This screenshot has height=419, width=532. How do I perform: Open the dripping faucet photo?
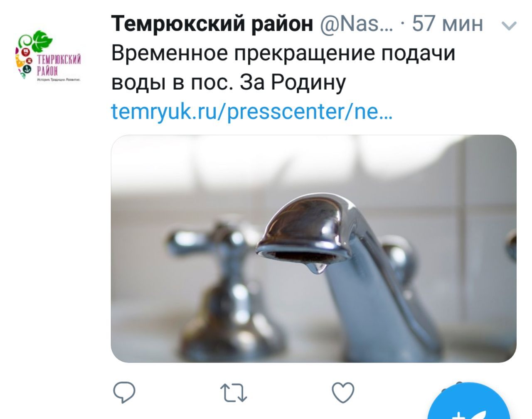[314, 248]
